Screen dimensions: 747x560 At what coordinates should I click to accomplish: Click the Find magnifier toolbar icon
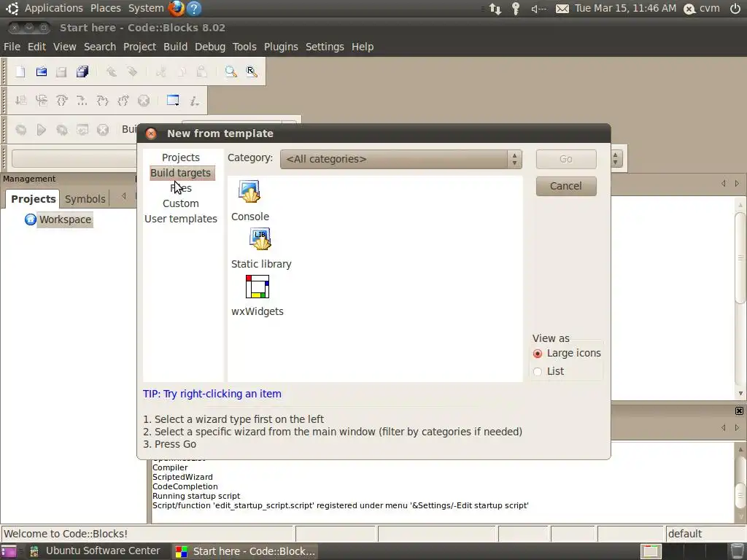coord(231,71)
